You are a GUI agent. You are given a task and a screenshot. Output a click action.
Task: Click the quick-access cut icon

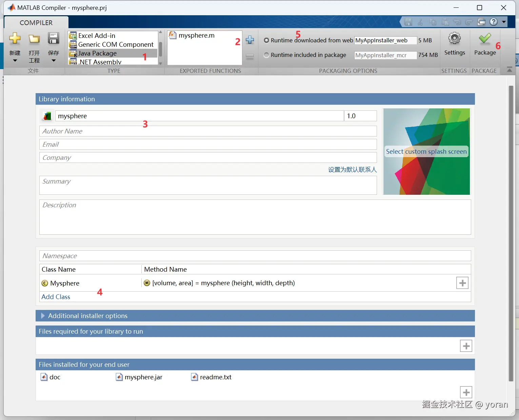coord(420,22)
